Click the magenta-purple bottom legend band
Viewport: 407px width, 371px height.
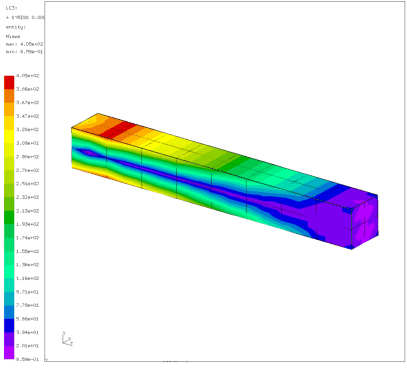(x=9, y=353)
